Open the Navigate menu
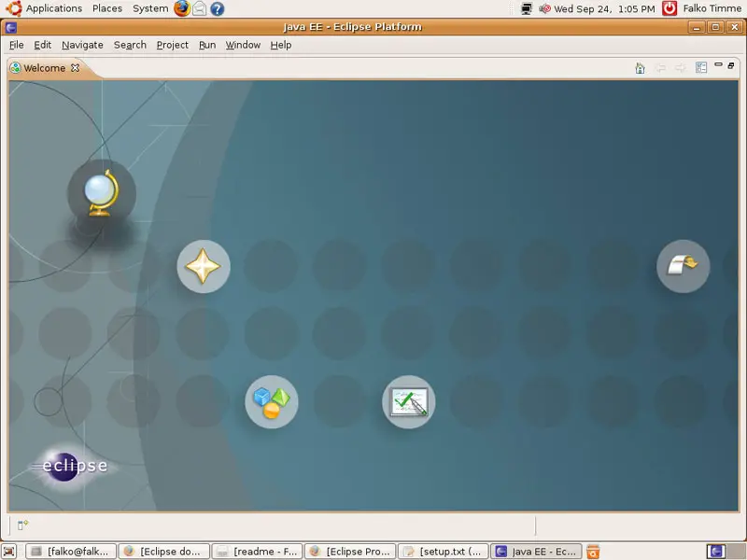 point(82,45)
